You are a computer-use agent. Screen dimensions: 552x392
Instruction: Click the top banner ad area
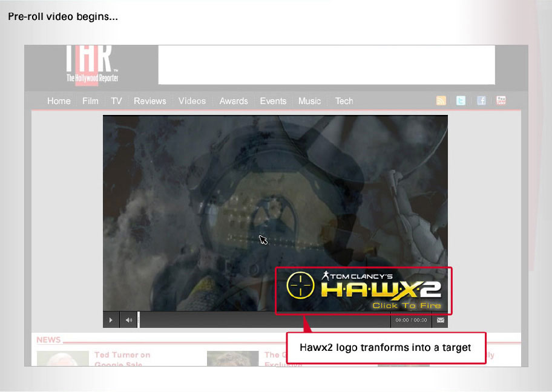coord(327,65)
